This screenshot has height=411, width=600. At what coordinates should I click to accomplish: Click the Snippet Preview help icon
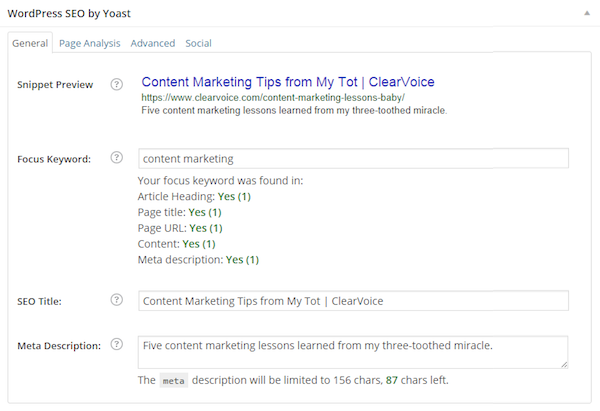tap(117, 84)
